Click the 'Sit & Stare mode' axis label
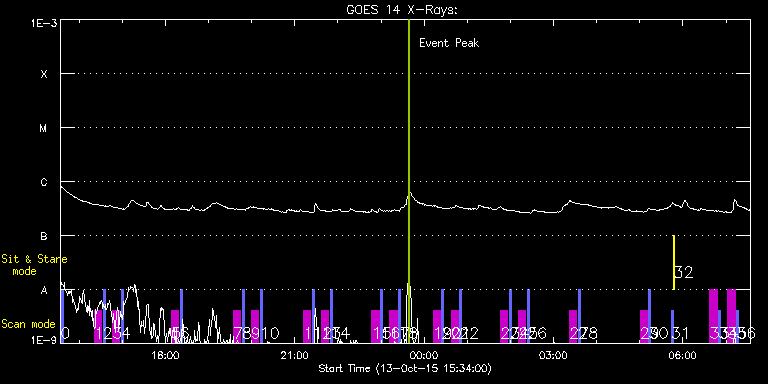 pyautogui.click(x=34, y=265)
